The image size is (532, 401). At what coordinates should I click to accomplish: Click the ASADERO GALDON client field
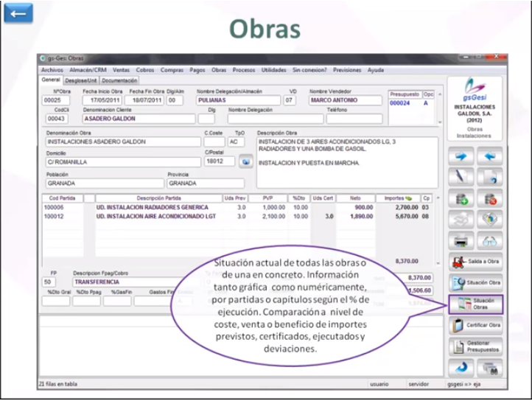[139, 119]
